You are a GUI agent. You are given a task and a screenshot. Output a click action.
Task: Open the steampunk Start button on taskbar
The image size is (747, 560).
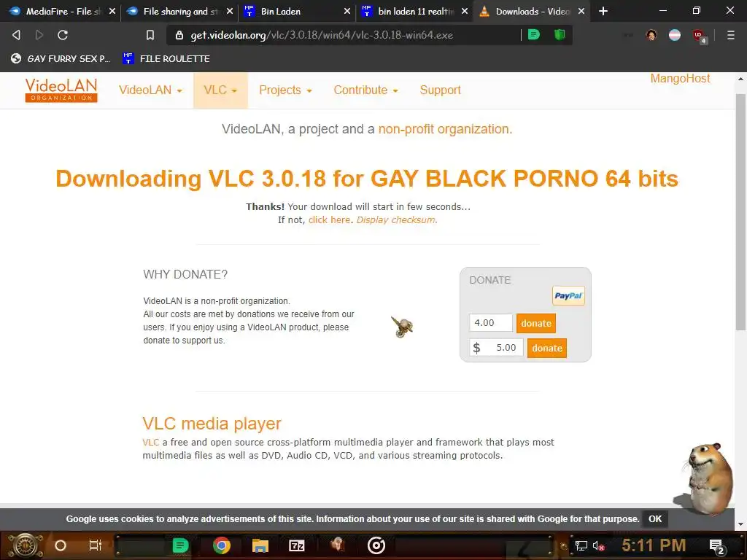(x=25, y=545)
